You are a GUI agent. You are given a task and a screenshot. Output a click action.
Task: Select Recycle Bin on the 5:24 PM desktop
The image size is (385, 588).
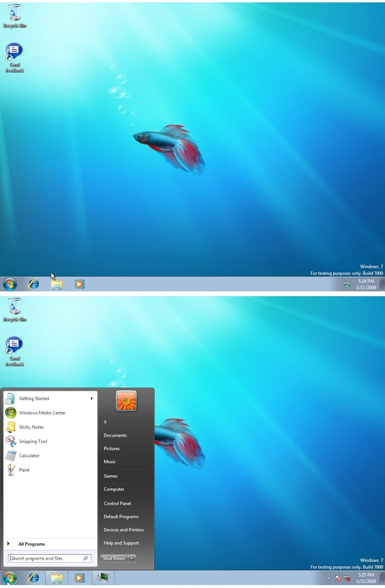coord(15,16)
